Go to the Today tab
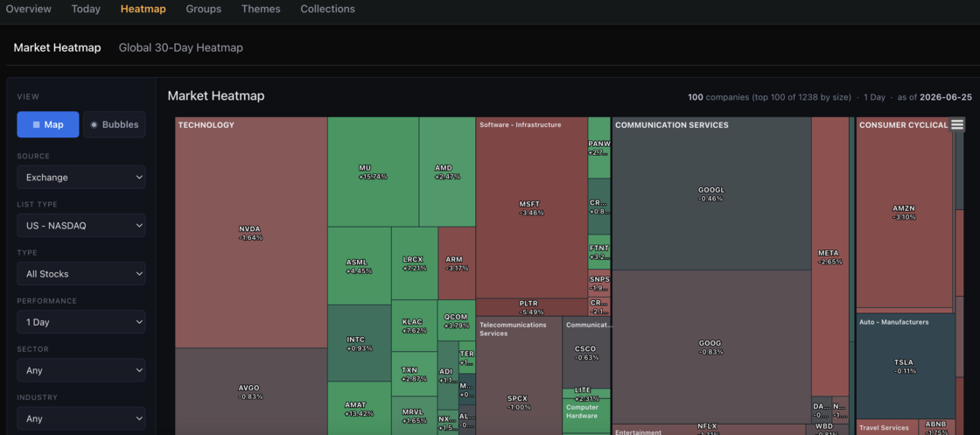980x435 pixels. (86, 9)
